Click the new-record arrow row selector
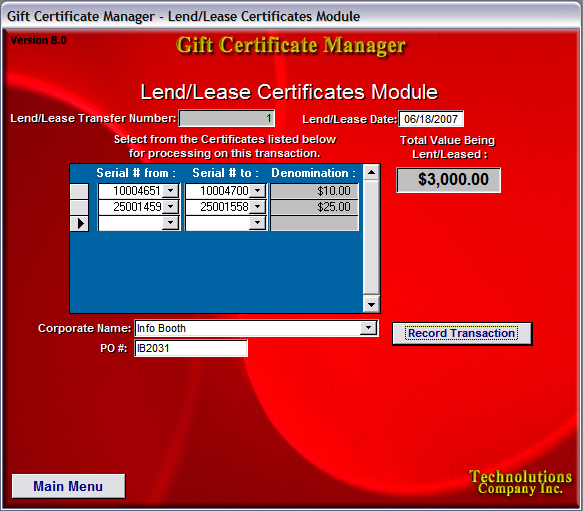The width and height of the screenshot is (583, 511). tap(79, 224)
